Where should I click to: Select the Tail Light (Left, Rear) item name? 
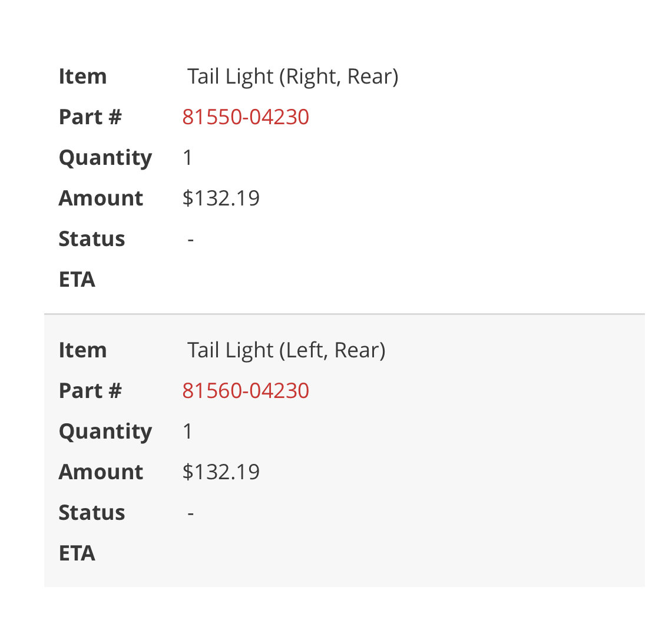286,351
